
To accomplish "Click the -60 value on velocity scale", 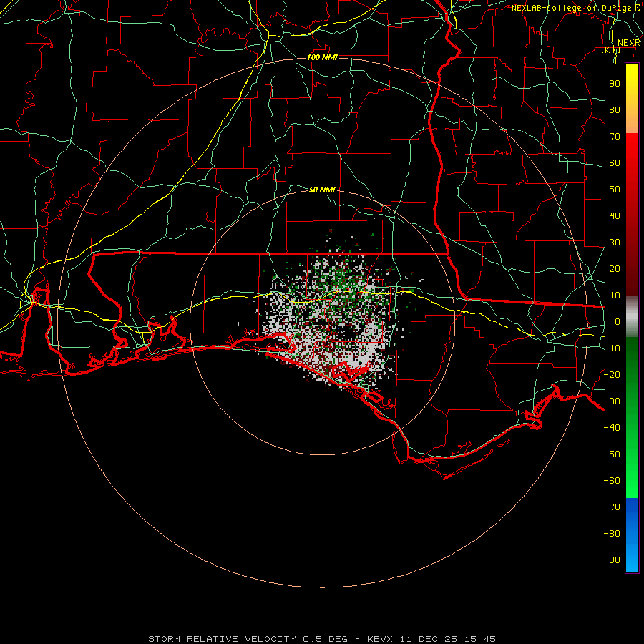I will (612, 481).
